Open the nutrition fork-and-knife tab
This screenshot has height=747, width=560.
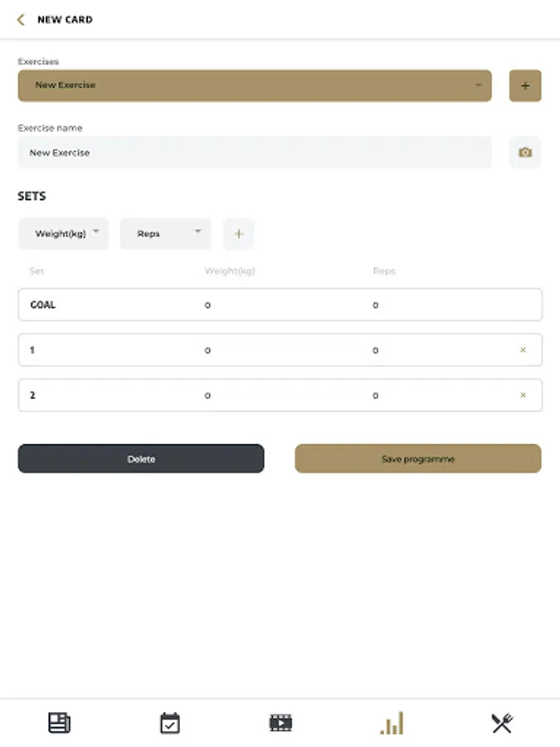(x=502, y=723)
